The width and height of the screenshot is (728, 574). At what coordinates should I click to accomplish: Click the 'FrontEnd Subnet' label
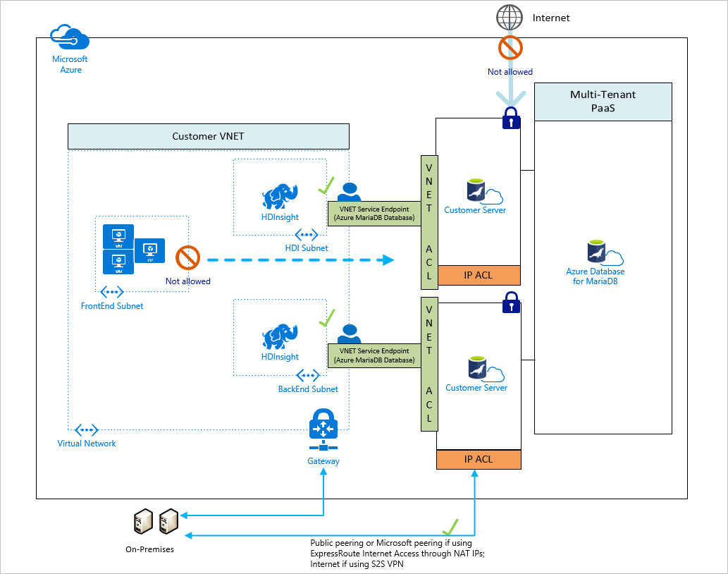tap(112, 306)
